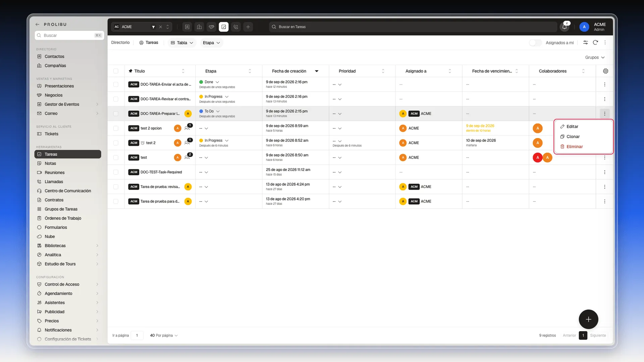Open the 40 Por página dropdown
The width and height of the screenshot is (644, 362).
click(x=164, y=336)
